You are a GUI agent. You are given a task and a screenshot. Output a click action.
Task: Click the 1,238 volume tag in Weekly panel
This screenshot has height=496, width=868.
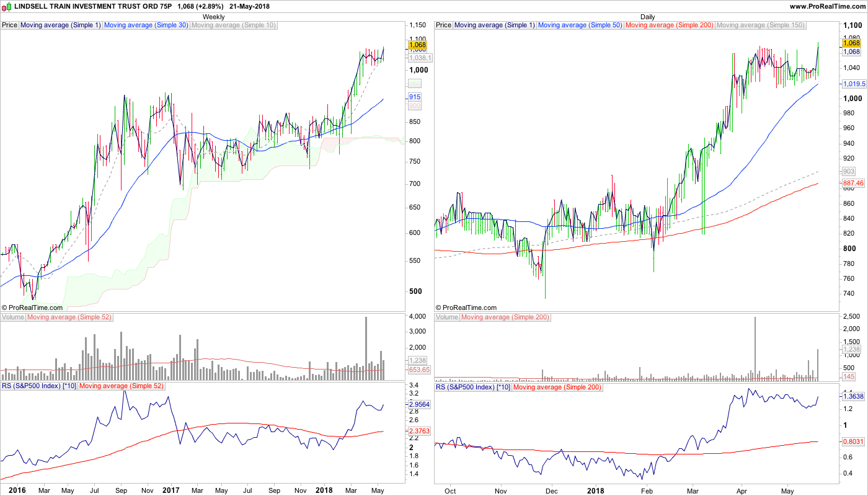tap(418, 360)
